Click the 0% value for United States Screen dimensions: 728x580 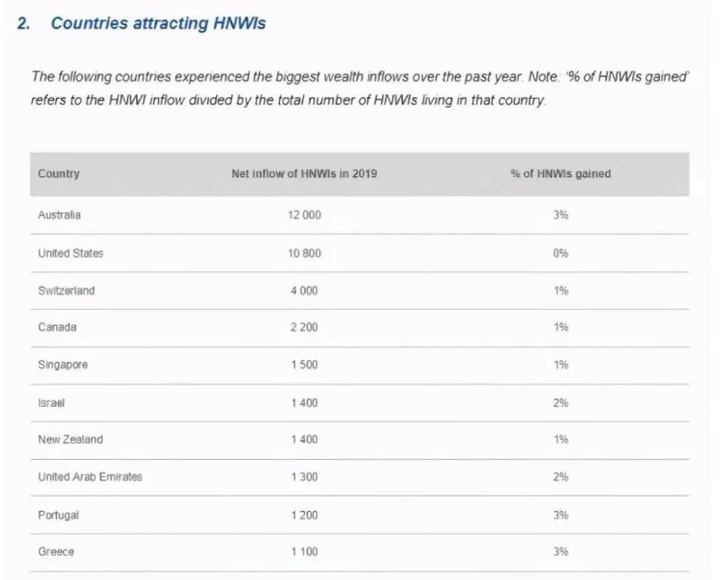(x=561, y=253)
